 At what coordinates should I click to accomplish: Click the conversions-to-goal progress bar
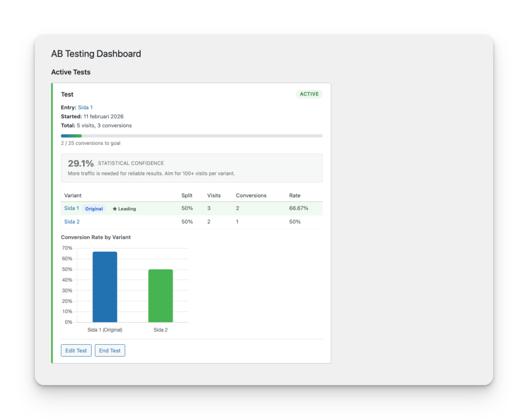click(x=191, y=135)
